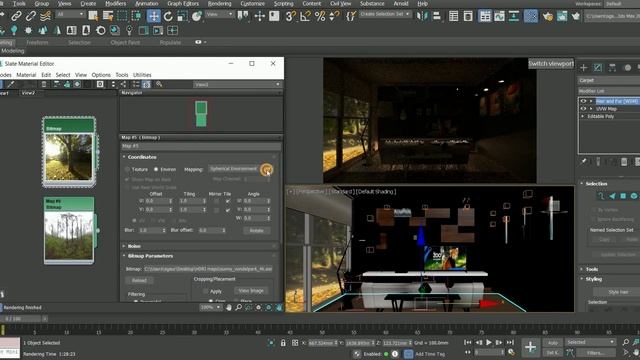This screenshot has height=360, width=640.
Task: Click the Rotate button in Coordinates
Action: (x=256, y=231)
